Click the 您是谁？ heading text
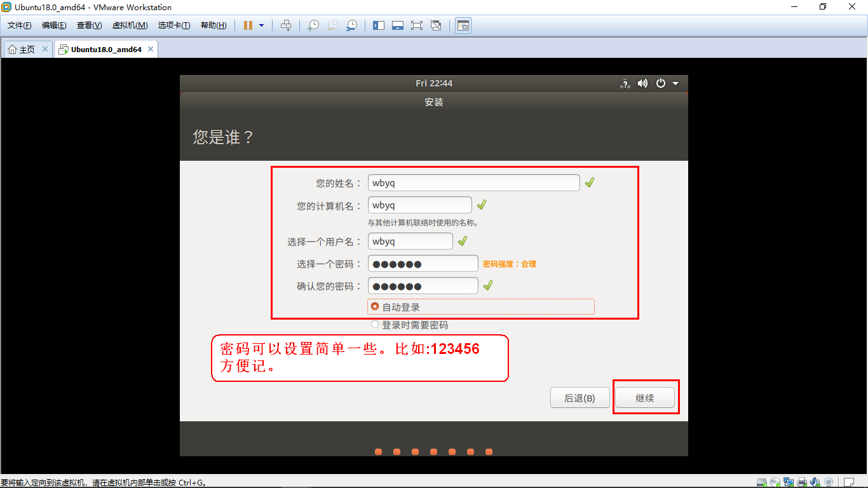 pos(224,137)
